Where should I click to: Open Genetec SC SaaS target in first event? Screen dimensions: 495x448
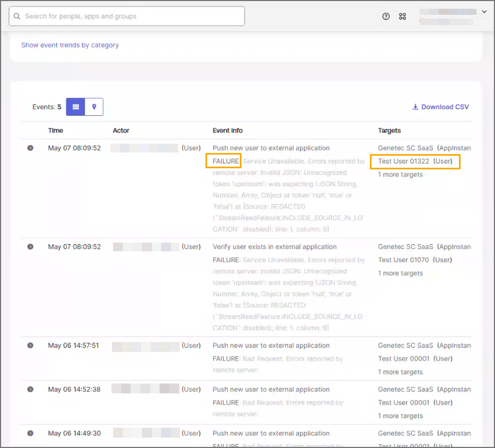425,148
